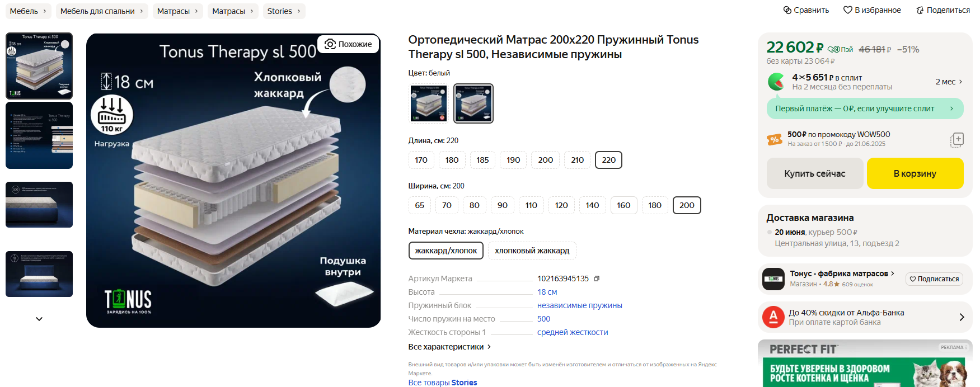This screenshot has height=387, width=980.
Task: Open Stories breadcrumb item
Action: point(284,11)
